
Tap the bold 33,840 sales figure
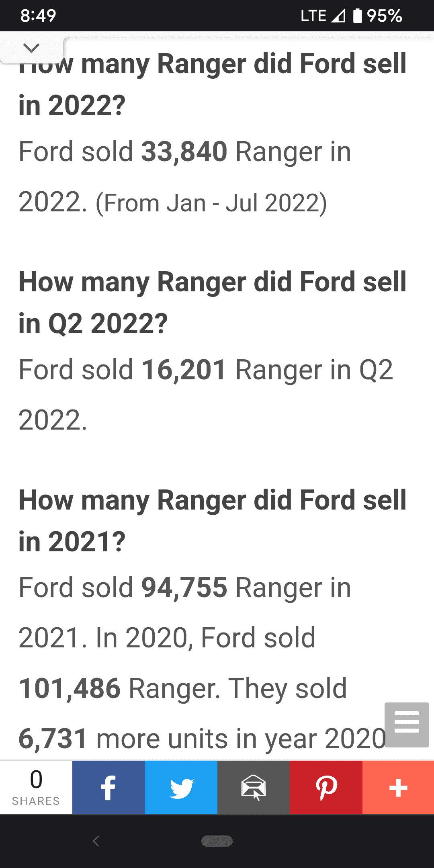coord(184,152)
